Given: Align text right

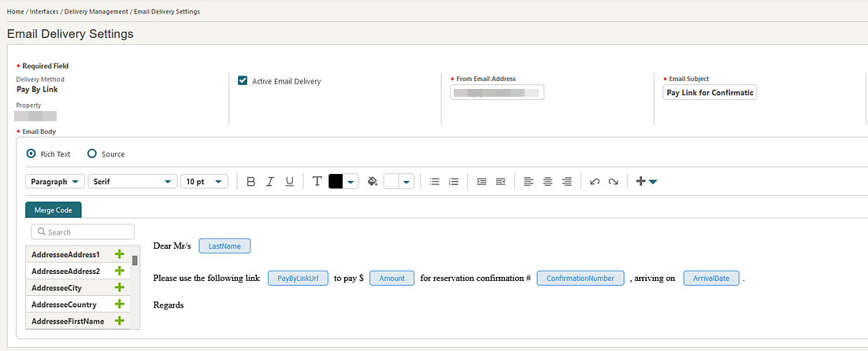Looking at the screenshot, I should click(x=566, y=181).
